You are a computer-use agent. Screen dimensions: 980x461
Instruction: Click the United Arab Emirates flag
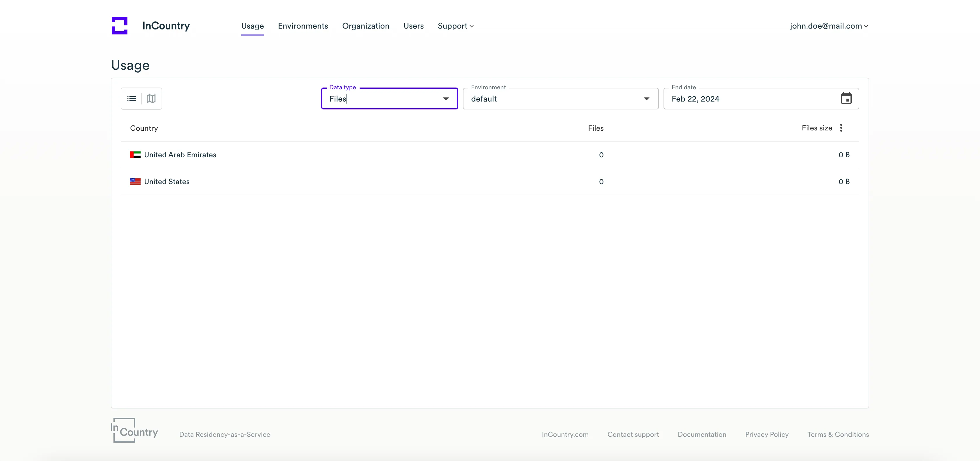[135, 155]
